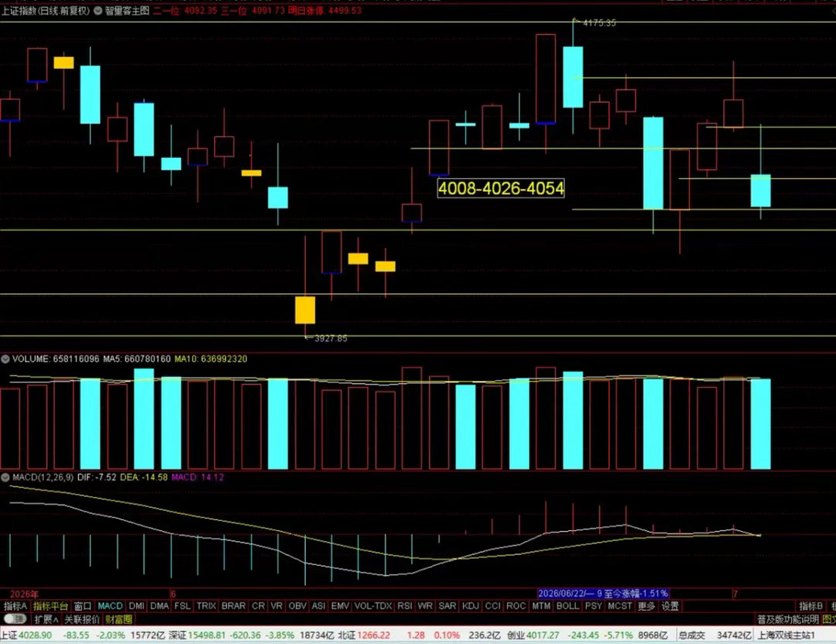The width and height of the screenshot is (836, 644).
Task: Switch to the 指标B tab
Action: 810,606
